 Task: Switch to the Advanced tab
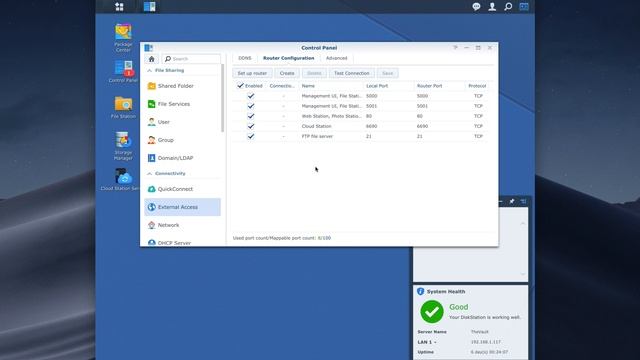click(336, 58)
